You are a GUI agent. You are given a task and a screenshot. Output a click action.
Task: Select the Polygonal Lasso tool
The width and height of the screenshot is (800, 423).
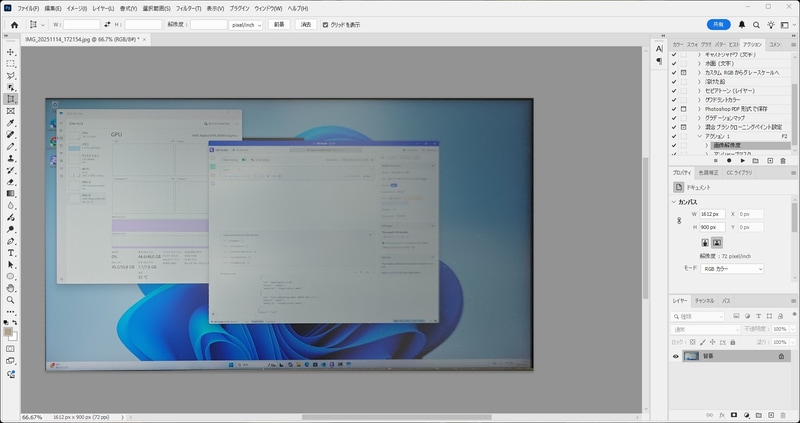10,76
